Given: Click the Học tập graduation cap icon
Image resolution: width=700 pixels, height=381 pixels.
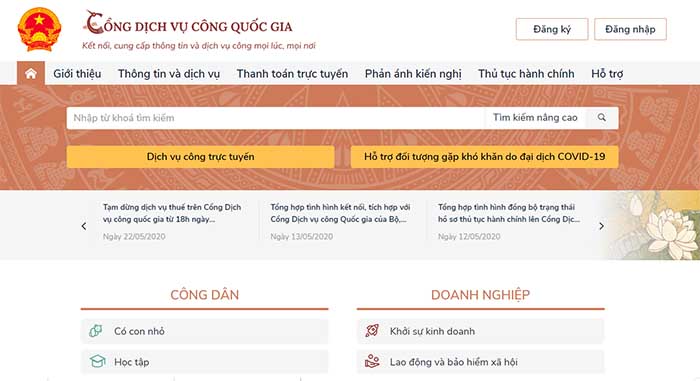Looking at the screenshot, I should 97,361.
